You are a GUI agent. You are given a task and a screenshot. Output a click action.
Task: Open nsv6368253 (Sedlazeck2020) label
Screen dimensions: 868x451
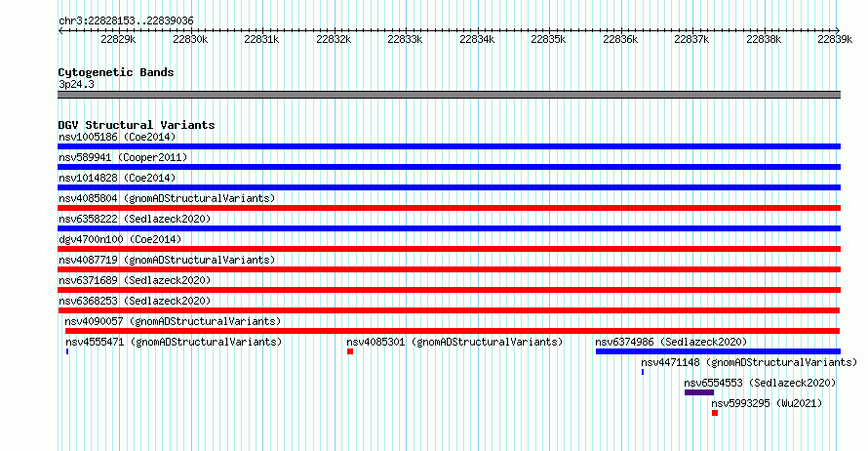click(135, 301)
